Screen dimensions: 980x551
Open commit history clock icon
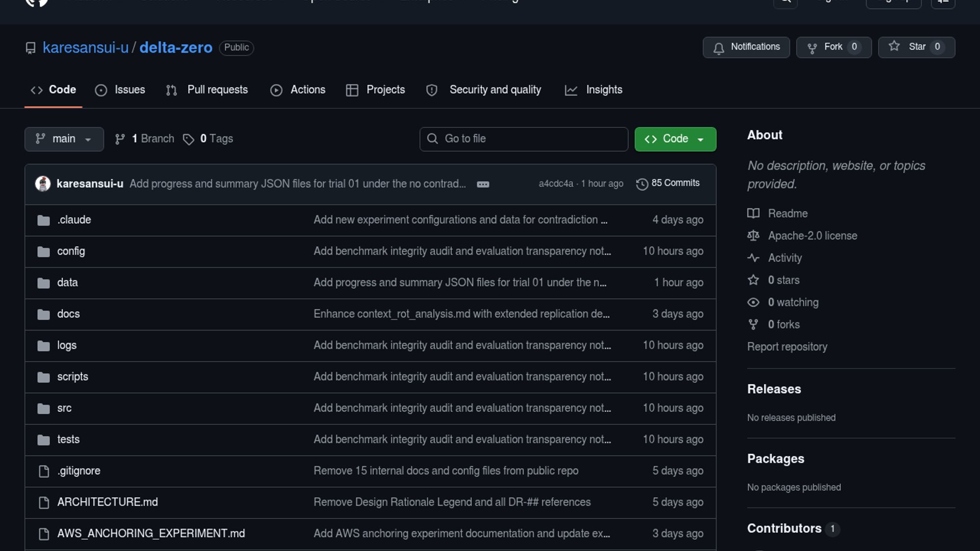pyautogui.click(x=642, y=184)
